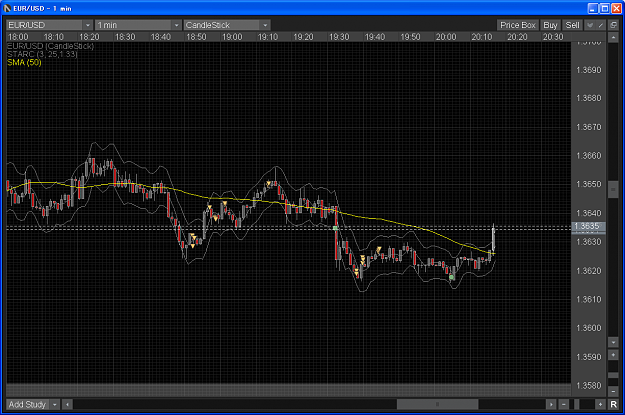The height and width of the screenshot is (415, 625).
Task: Open the EUR/USD symbol dropdown
Action: click(x=49, y=25)
